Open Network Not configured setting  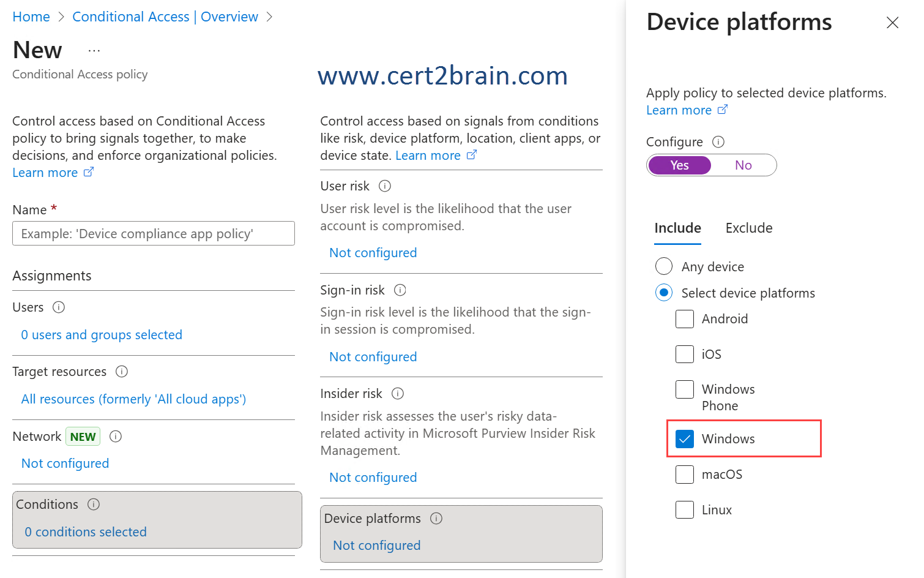(x=65, y=464)
